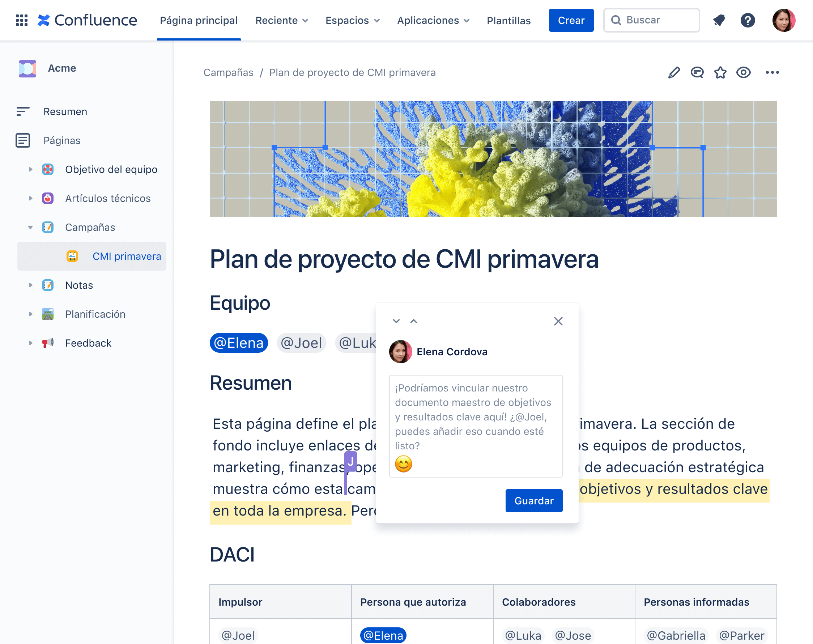This screenshot has height=644, width=813.
Task: Click the Feedback megaphone icon
Action: [47, 343]
